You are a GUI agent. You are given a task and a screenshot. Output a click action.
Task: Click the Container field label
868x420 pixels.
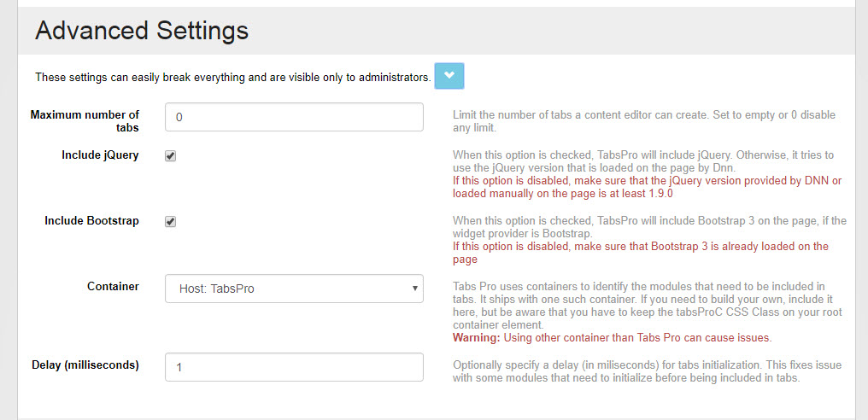(x=113, y=287)
